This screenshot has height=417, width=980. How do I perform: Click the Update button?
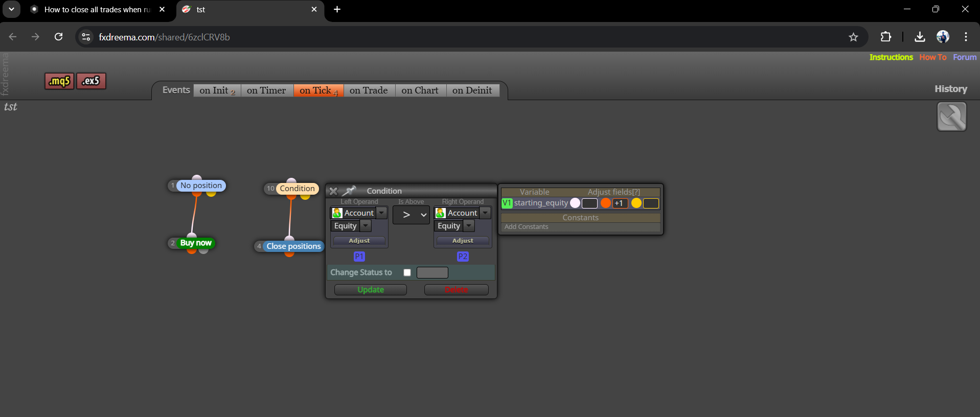(371, 290)
